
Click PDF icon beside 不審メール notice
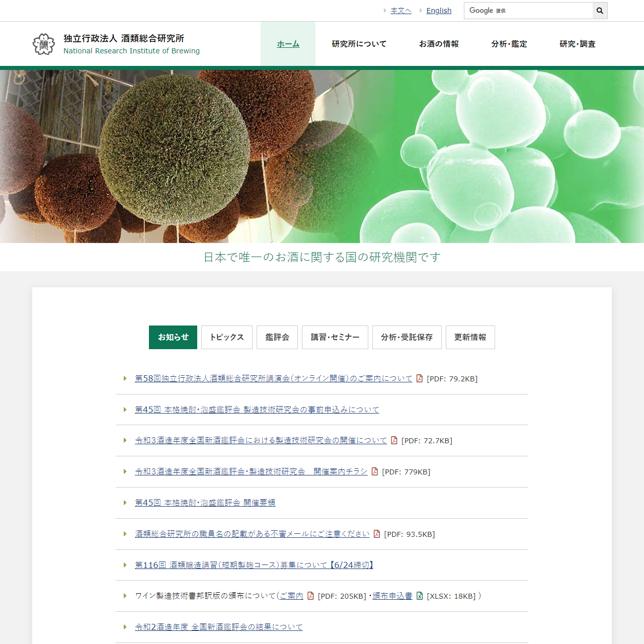point(377,534)
